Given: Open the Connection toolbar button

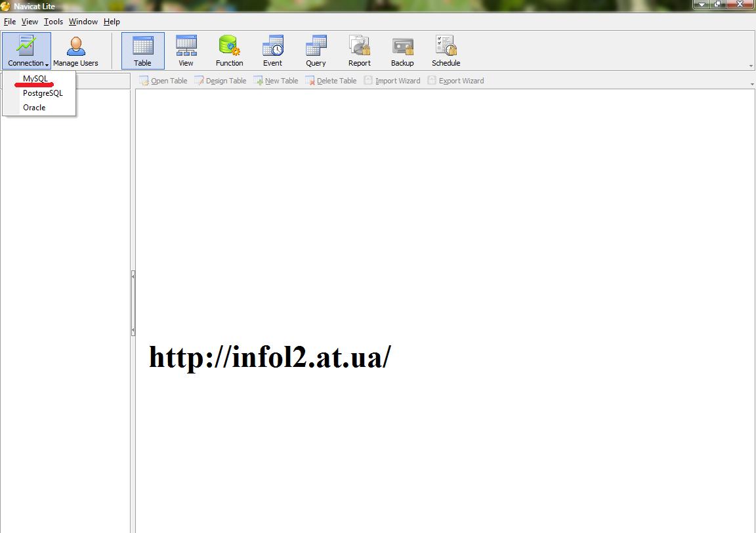Looking at the screenshot, I should pos(26,51).
